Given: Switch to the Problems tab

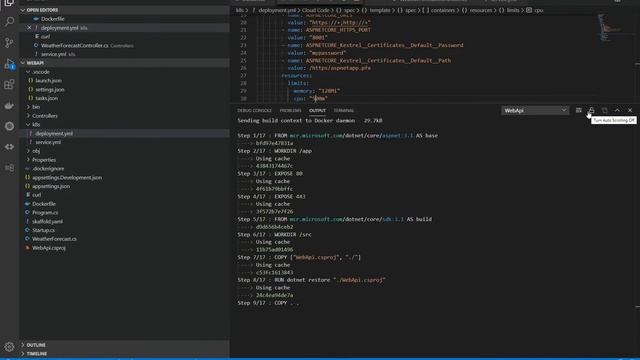Looking at the screenshot, I should coord(290,111).
